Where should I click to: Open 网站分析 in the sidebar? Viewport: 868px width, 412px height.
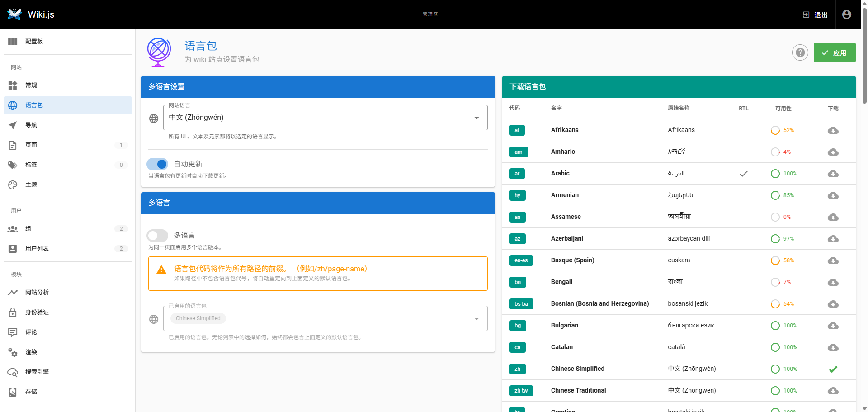pos(68,292)
